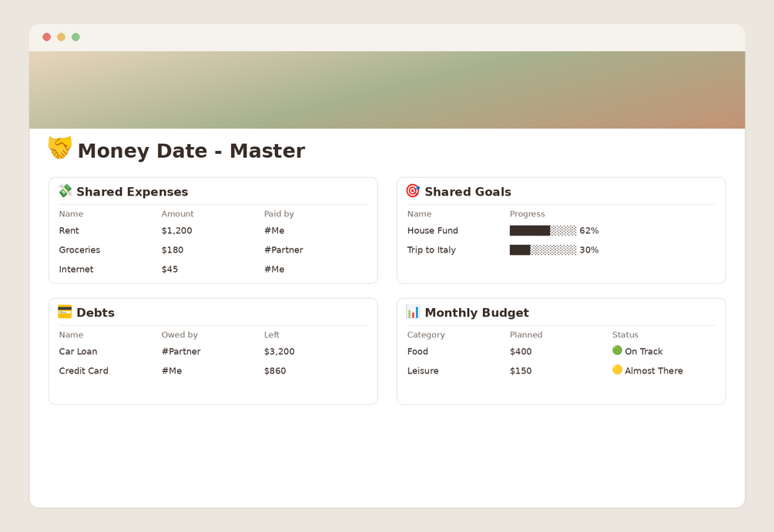Click the Amount column header
The width and height of the screenshot is (774, 532).
pyautogui.click(x=178, y=214)
